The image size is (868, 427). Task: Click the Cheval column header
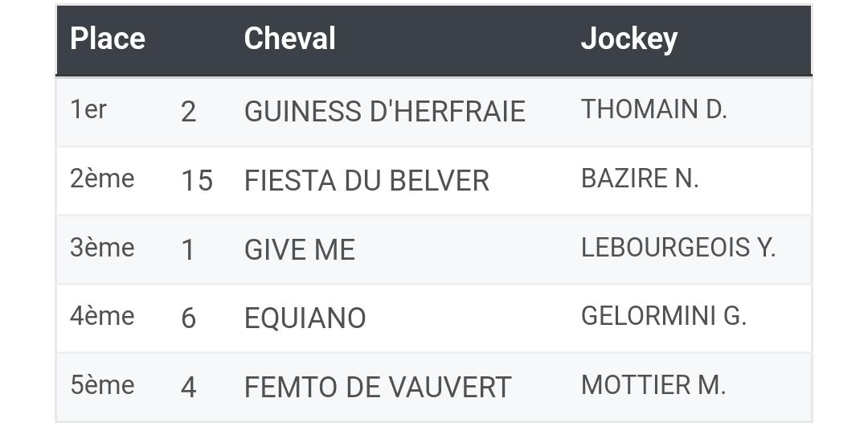pyautogui.click(x=289, y=39)
